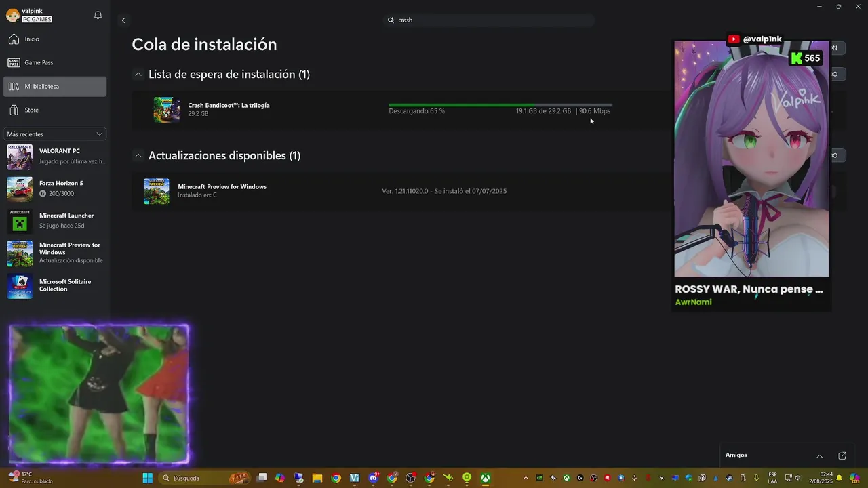Open the Windows Start menu

pos(148,478)
